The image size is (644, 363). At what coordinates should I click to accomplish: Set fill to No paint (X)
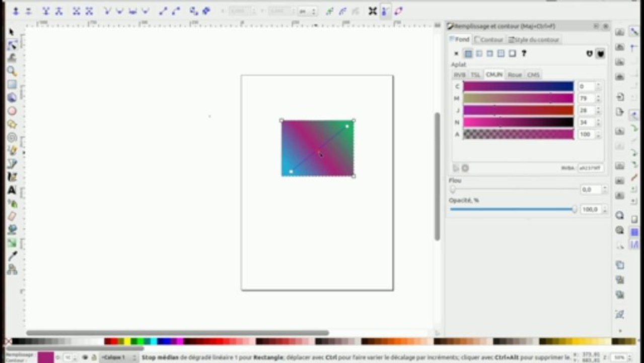click(x=457, y=53)
